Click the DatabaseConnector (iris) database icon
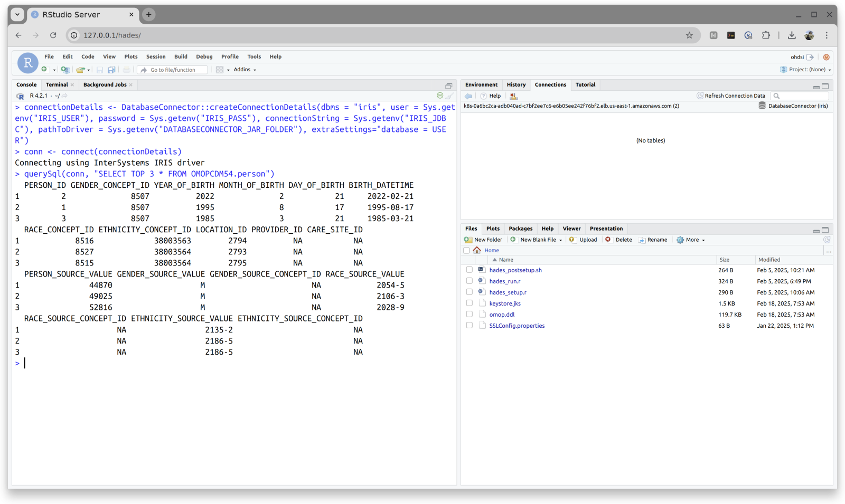This screenshot has height=504, width=845. click(762, 106)
